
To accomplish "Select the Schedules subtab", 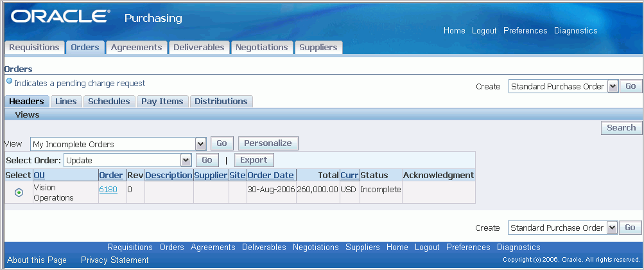I will (x=109, y=101).
